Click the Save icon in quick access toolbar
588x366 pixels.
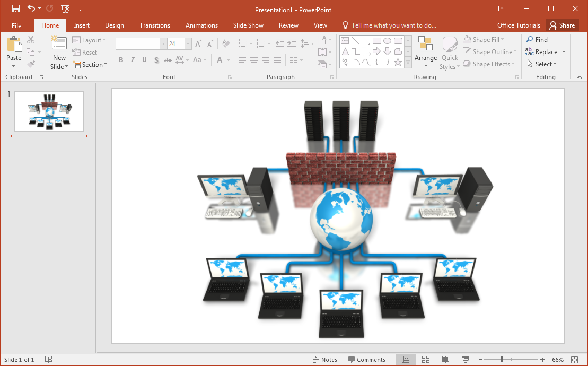[x=16, y=8]
